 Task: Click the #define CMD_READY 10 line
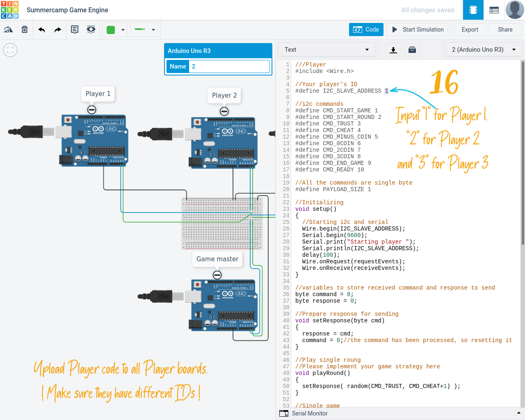[330, 169]
